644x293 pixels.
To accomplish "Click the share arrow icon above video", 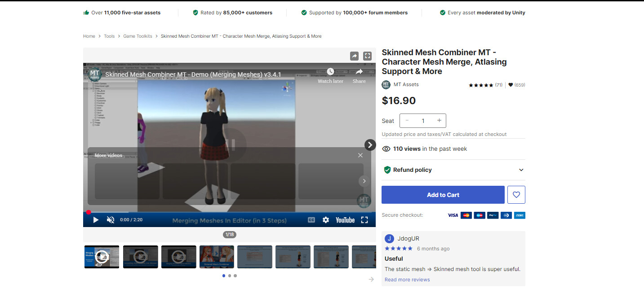I will pyautogui.click(x=354, y=56).
